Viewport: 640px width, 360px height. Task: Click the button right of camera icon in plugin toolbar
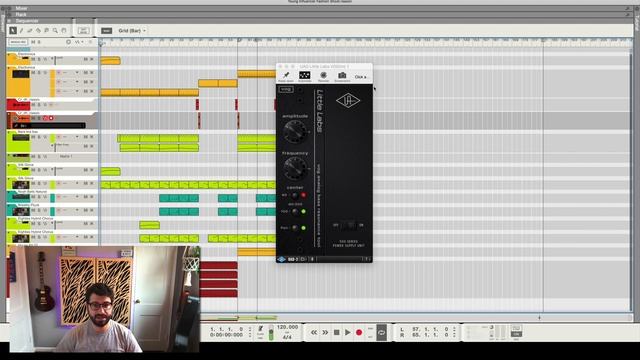point(360,77)
